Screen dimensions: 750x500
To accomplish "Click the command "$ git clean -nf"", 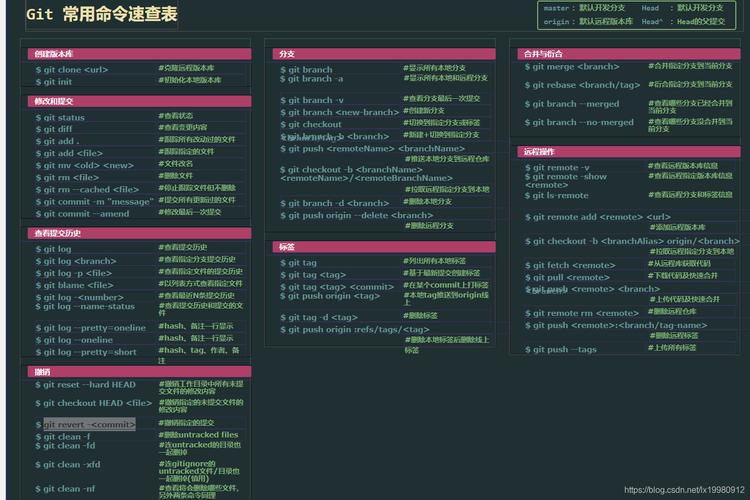I will pyautogui.click(x=65, y=489).
